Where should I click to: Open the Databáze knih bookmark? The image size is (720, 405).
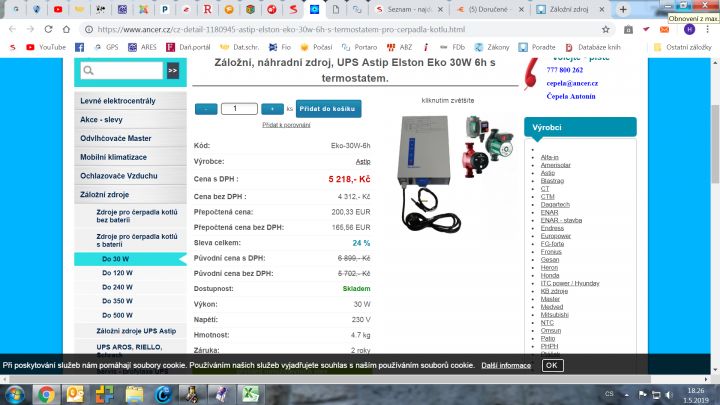(593, 47)
